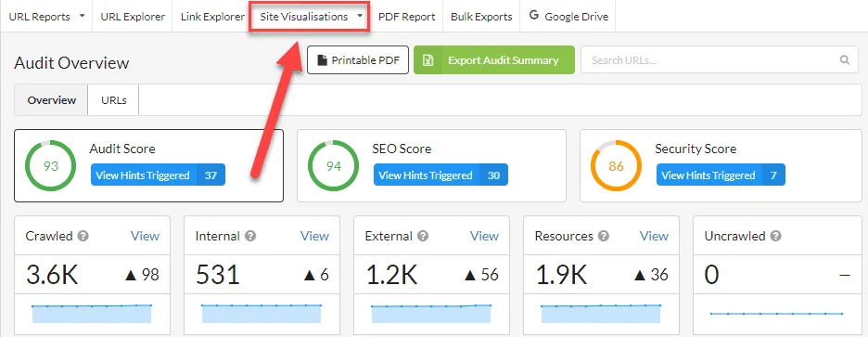Click the View link for External
The width and height of the screenshot is (868, 337).
(484, 236)
